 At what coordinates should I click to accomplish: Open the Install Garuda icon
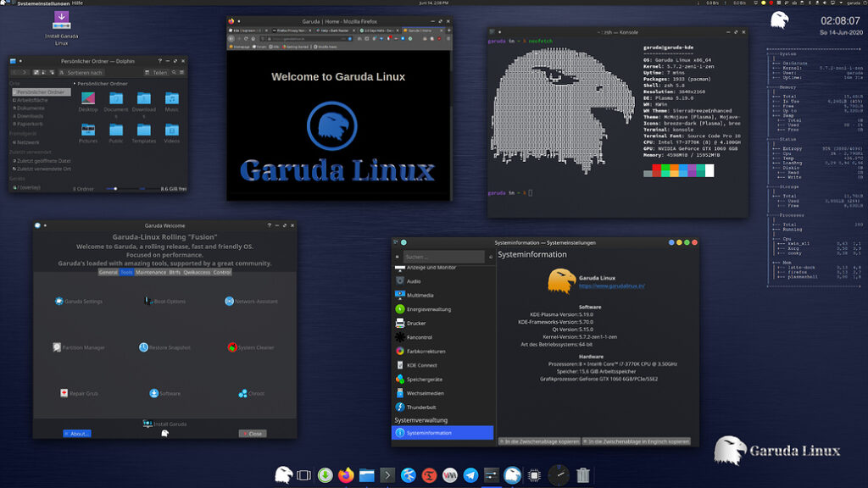pos(147,421)
